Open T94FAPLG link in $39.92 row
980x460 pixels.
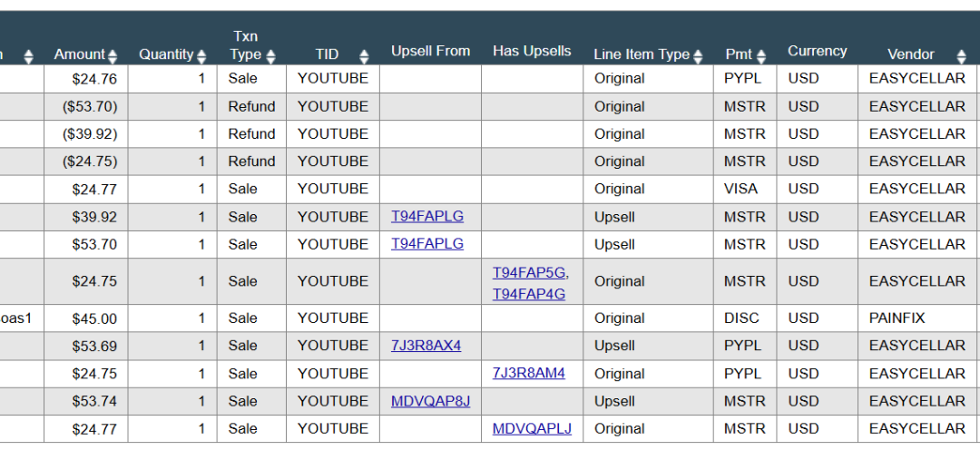click(x=427, y=217)
